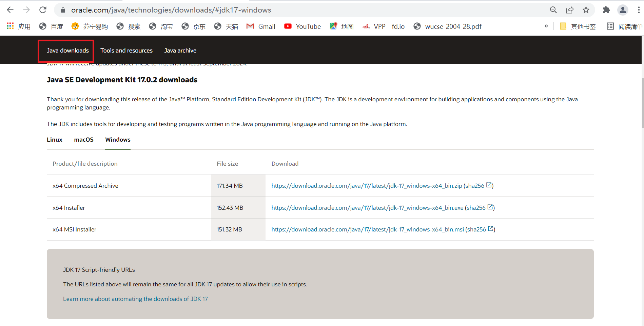Screen dimensions: 644x326
Task: Open the apps grid bookmark 应用
Action: (x=18, y=26)
